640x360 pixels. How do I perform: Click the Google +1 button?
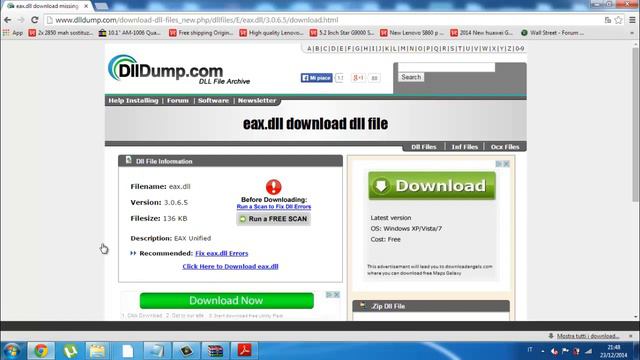coord(358,78)
